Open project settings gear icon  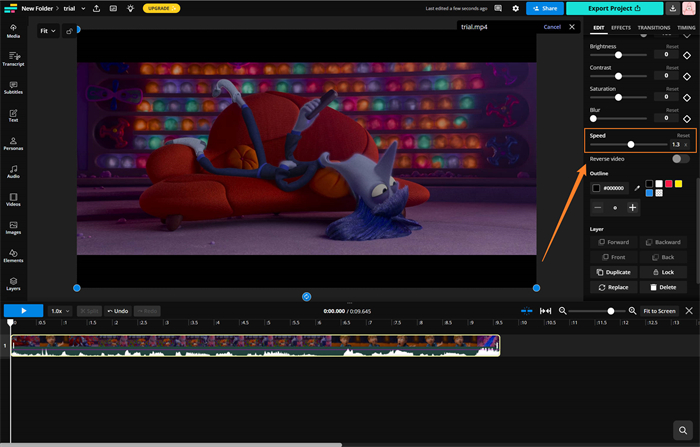516,8
